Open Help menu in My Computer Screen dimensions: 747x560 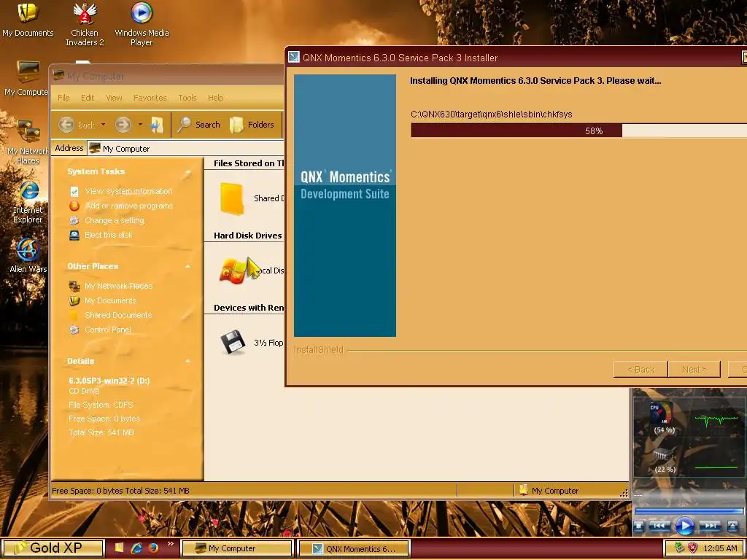click(x=215, y=98)
